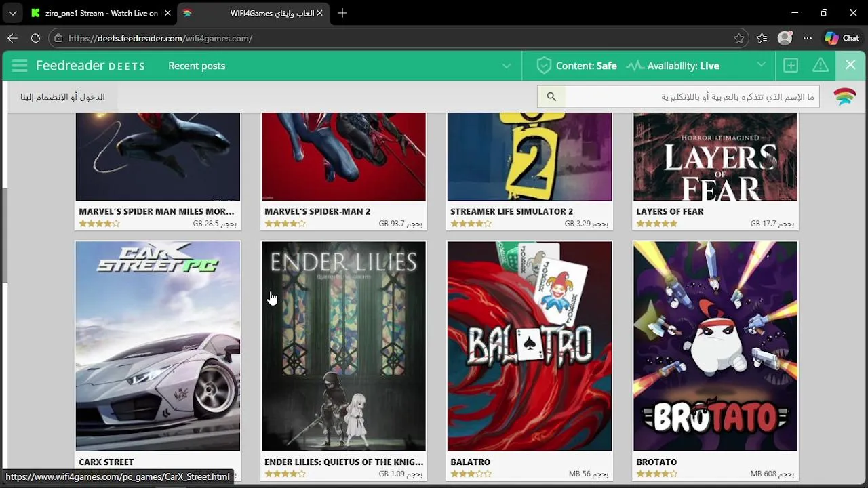
Task: Close the WIFI4Games tab
Action: [x=319, y=13]
